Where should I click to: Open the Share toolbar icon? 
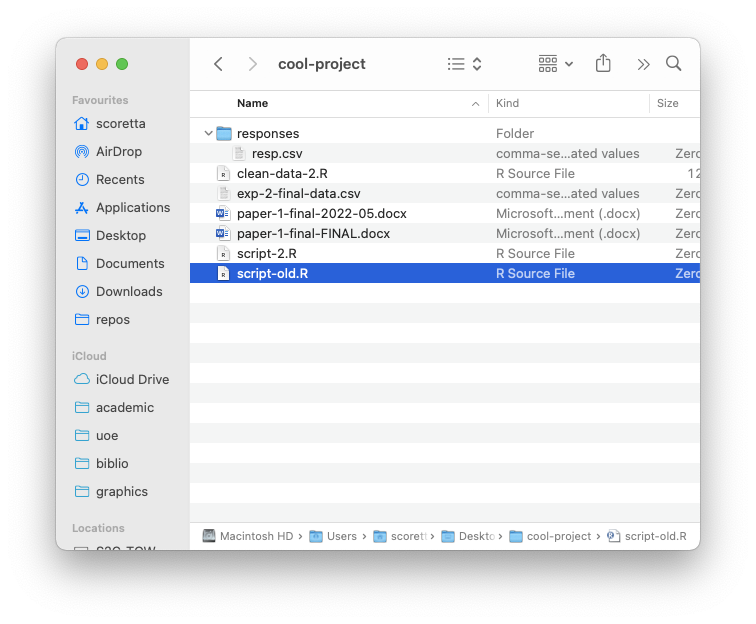(x=603, y=64)
